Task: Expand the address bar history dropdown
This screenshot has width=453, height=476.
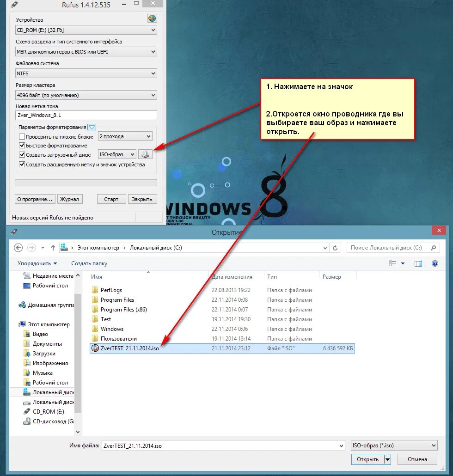Action: tap(325, 248)
